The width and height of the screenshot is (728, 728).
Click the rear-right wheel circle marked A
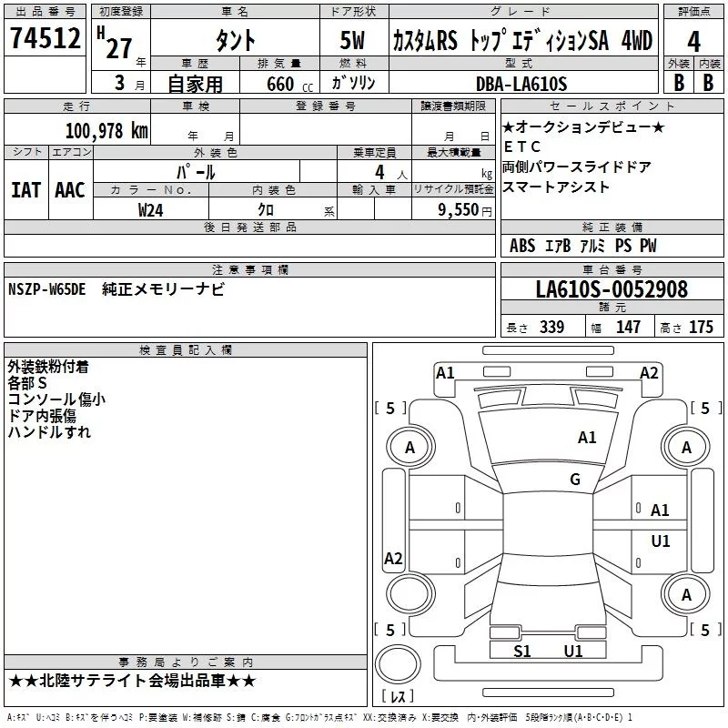[686, 594]
